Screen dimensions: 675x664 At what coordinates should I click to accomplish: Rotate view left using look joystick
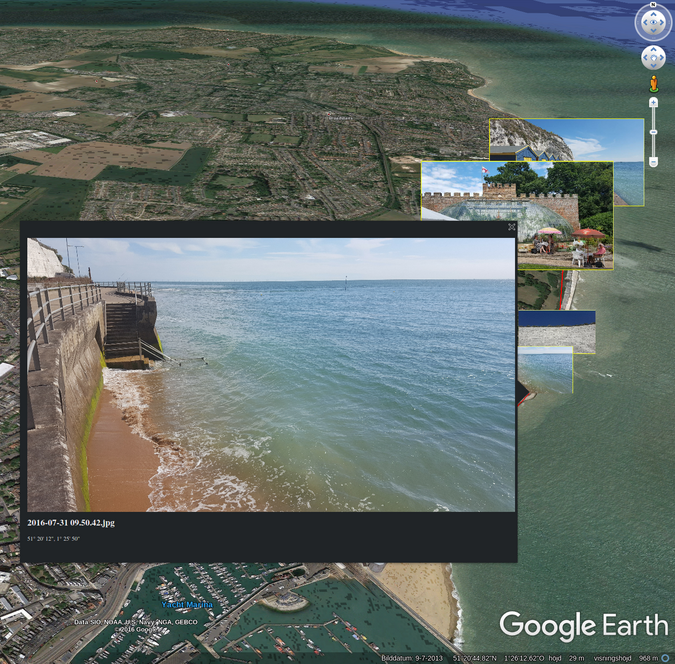645,22
